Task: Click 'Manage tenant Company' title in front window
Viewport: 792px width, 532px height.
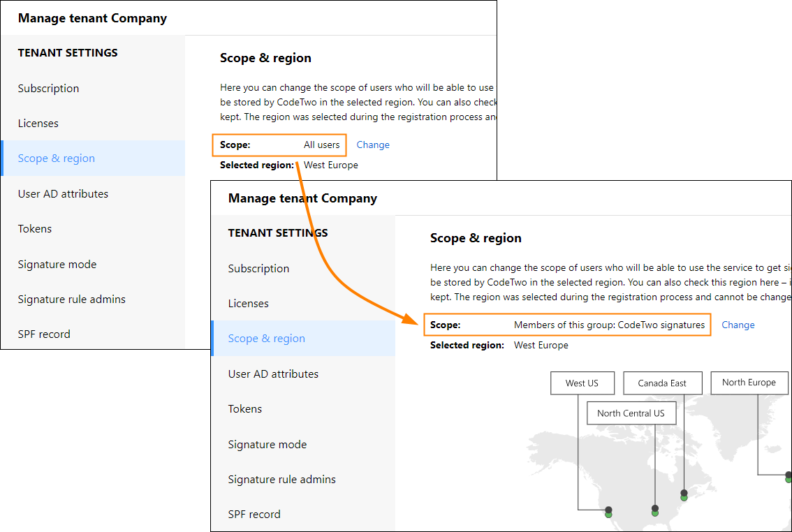Action: click(x=302, y=198)
